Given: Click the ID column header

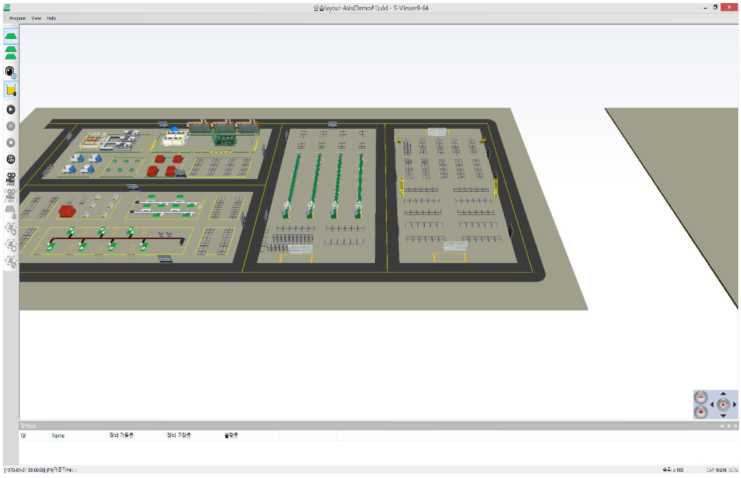Looking at the screenshot, I should (x=23, y=435).
